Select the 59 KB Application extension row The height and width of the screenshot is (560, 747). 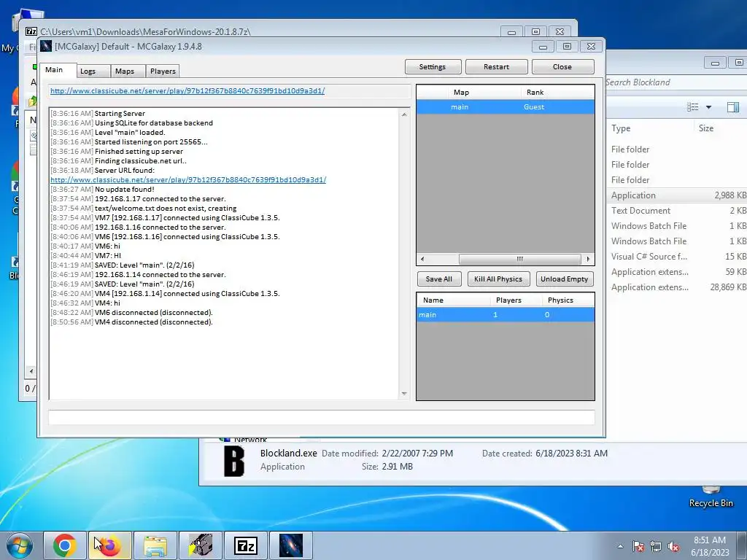click(x=676, y=272)
